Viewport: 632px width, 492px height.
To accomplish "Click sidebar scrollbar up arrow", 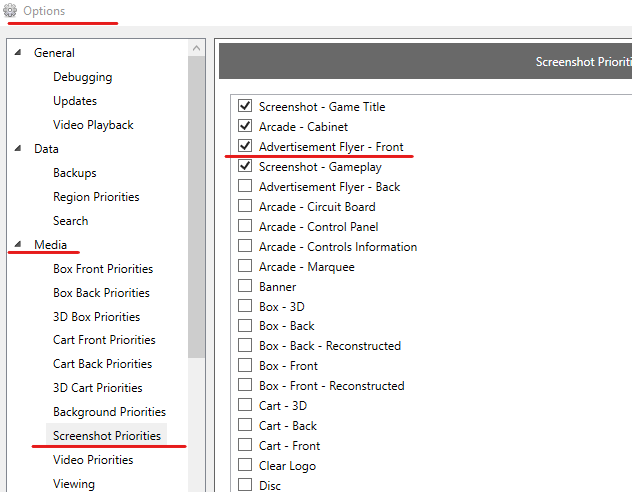I will (196, 48).
